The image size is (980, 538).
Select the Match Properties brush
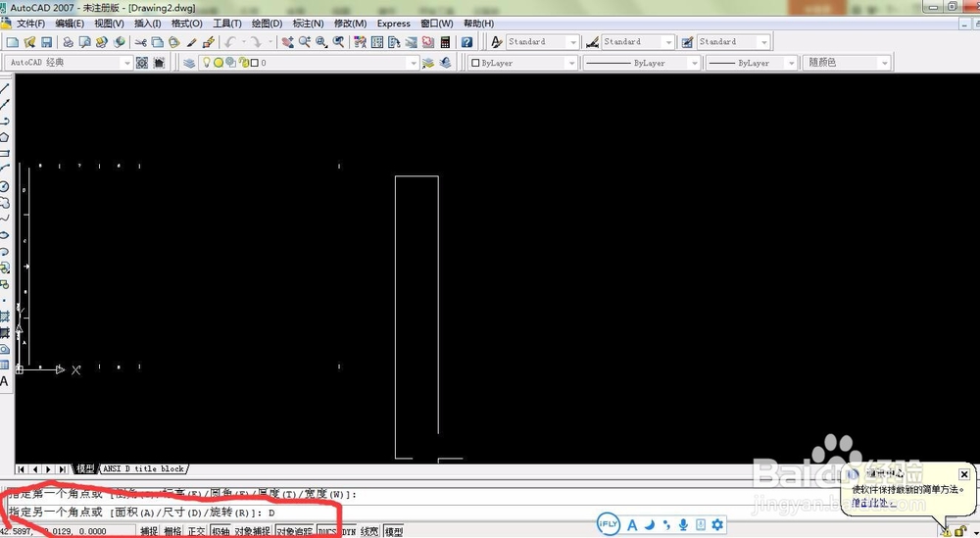192,42
